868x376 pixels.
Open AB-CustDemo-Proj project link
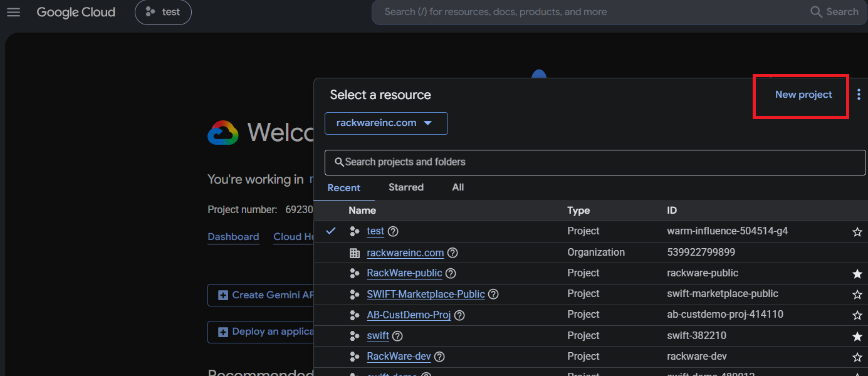click(409, 315)
